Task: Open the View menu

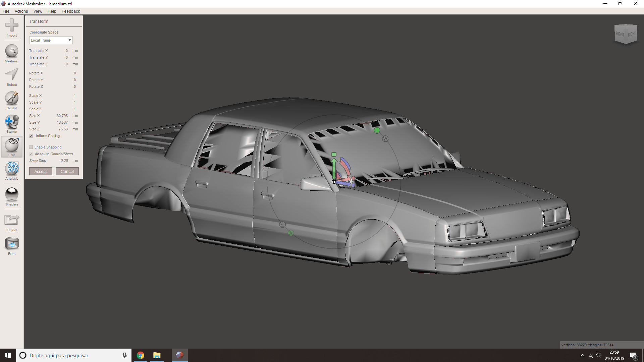Action: [x=38, y=11]
